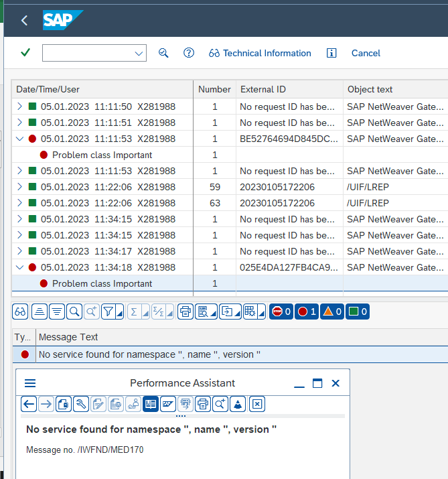Click the boxed X icon in the assistant toolbar

(257, 404)
